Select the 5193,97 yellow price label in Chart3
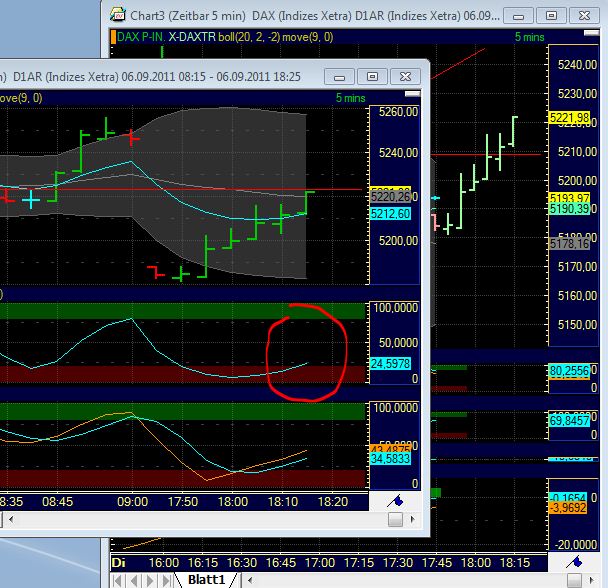608x588 pixels. pos(569,198)
